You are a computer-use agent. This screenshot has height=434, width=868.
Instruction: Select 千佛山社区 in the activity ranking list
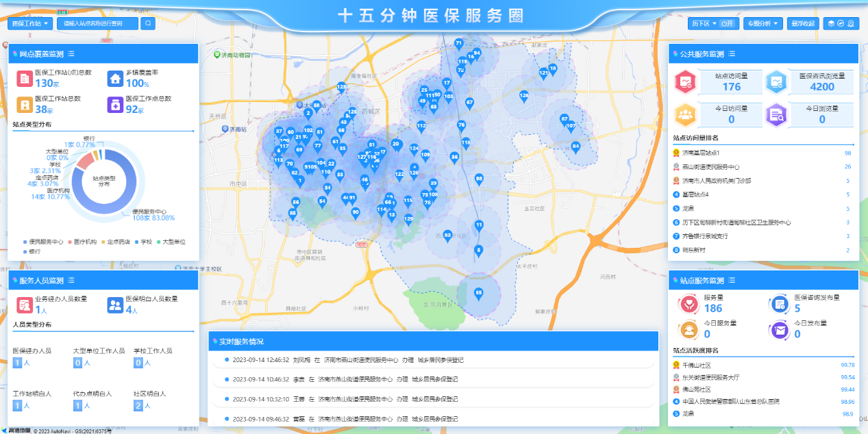696,365
